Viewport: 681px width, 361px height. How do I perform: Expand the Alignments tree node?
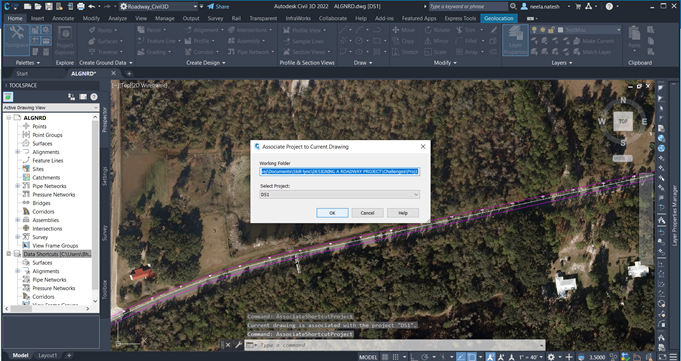17,152
